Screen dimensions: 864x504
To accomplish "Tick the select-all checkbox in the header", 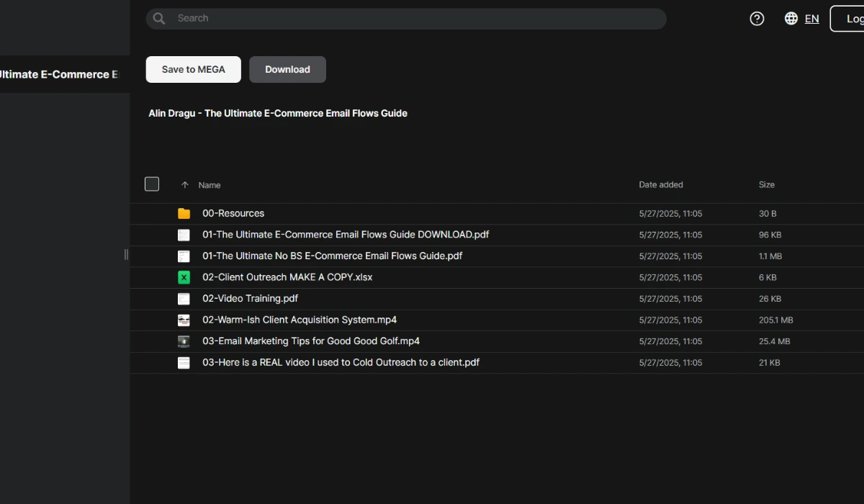I will click(152, 184).
